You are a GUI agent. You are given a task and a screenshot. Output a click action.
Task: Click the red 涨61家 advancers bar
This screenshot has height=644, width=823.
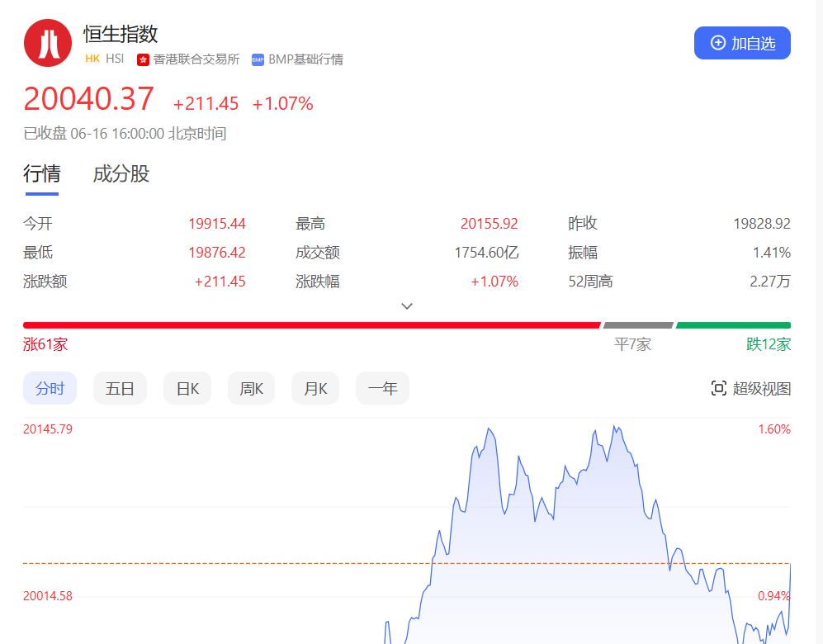(311, 325)
